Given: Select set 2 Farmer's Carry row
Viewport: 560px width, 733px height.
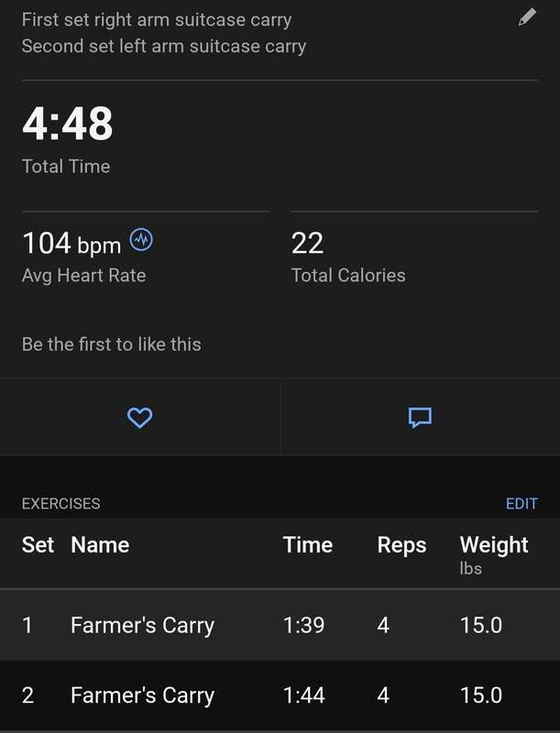Looking at the screenshot, I should [x=280, y=695].
